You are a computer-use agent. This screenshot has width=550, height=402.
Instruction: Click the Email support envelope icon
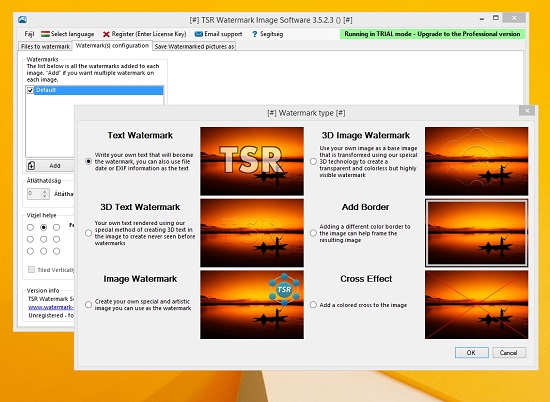pyautogui.click(x=199, y=34)
